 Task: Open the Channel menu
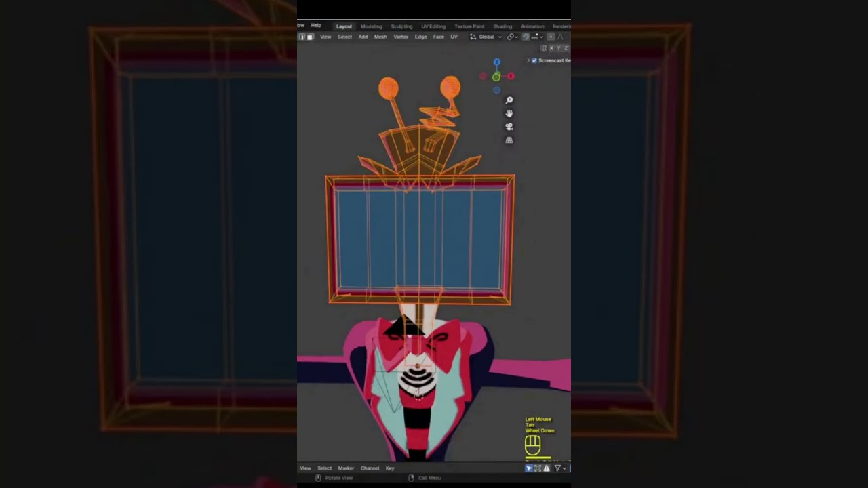(370, 468)
